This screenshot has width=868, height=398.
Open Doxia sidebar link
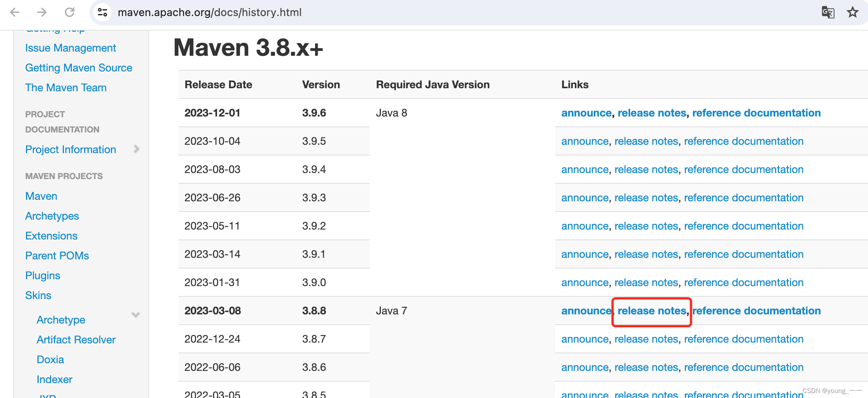pos(50,359)
